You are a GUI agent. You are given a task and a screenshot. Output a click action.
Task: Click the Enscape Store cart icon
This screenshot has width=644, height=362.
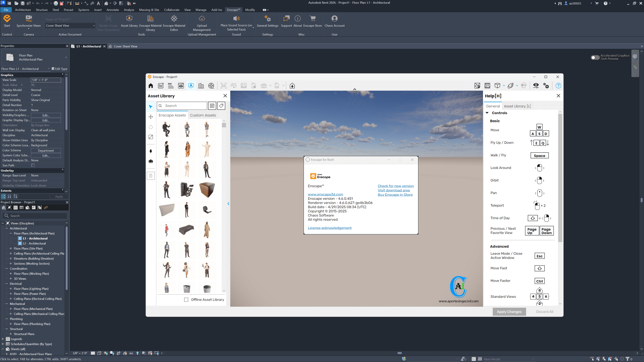point(313,19)
